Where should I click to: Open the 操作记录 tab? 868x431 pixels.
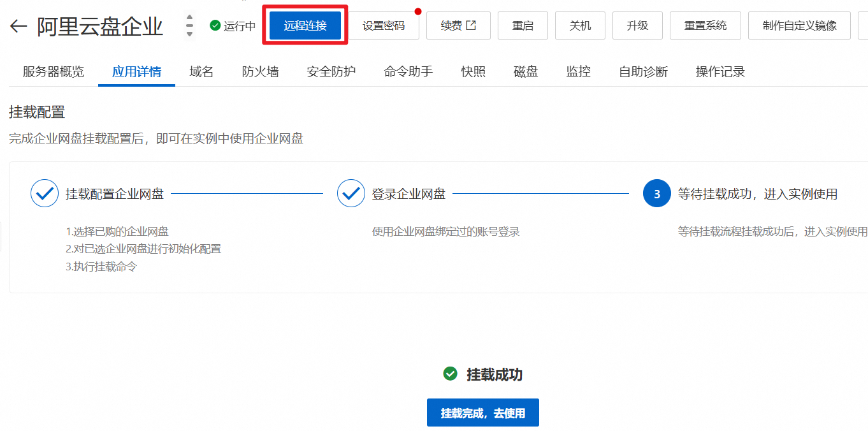pyautogui.click(x=720, y=72)
